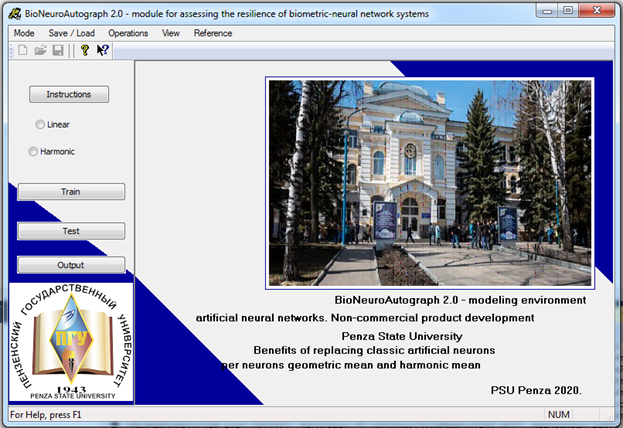Click the Test button

click(71, 231)
